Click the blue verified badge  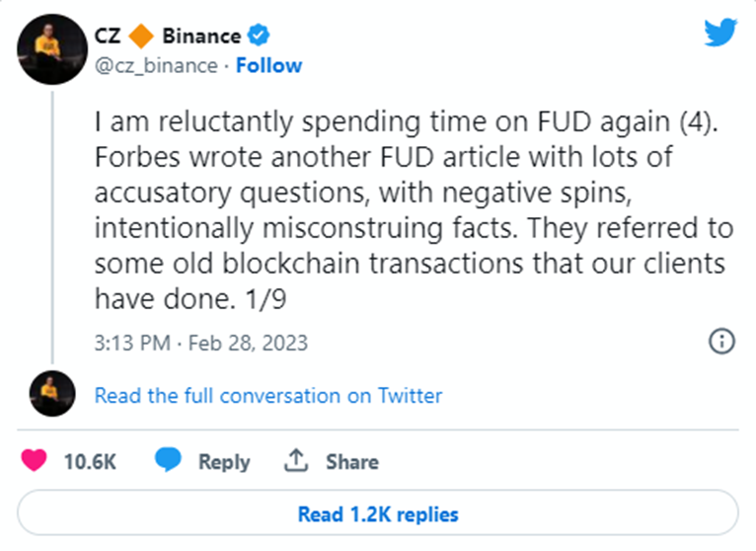pyautogui.click(x=260, y=37)
